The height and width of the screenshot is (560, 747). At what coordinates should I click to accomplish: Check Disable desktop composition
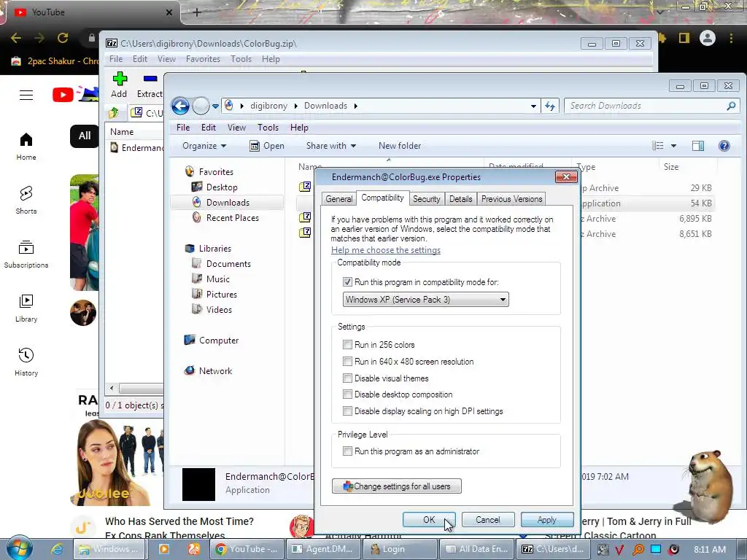pos(347,394)
